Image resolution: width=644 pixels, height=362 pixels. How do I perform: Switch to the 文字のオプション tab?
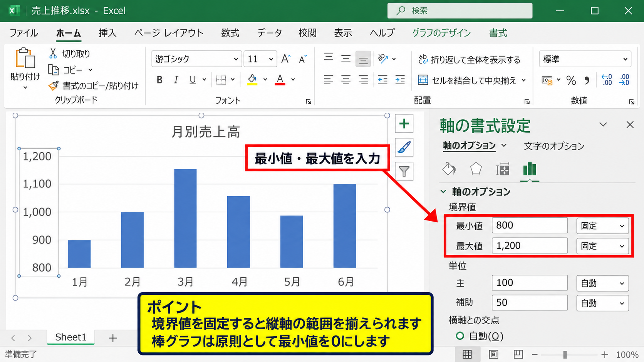click(x=554, y=146)
